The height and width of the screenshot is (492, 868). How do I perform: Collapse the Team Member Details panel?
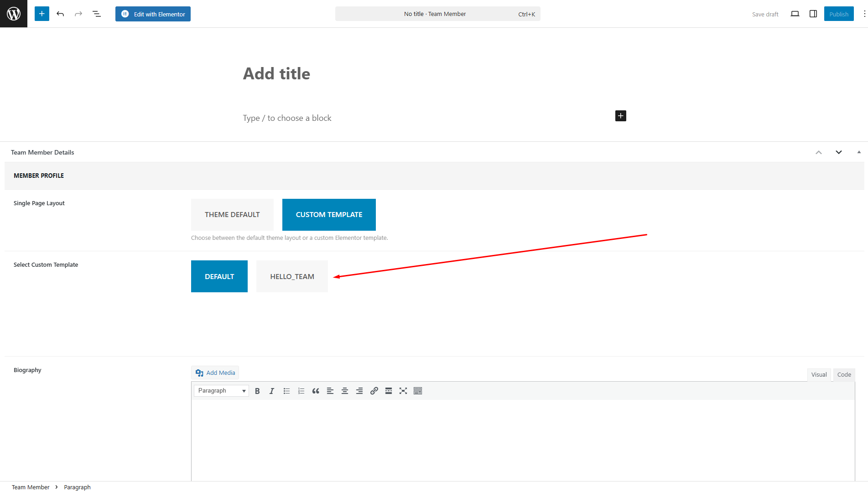pyautogui.click(x=859, y=152)
